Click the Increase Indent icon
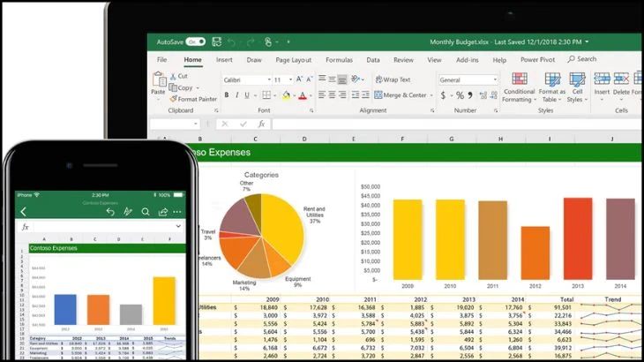Image resolution: width=644 pixels, height=362 pixels. tap(365, 95)
